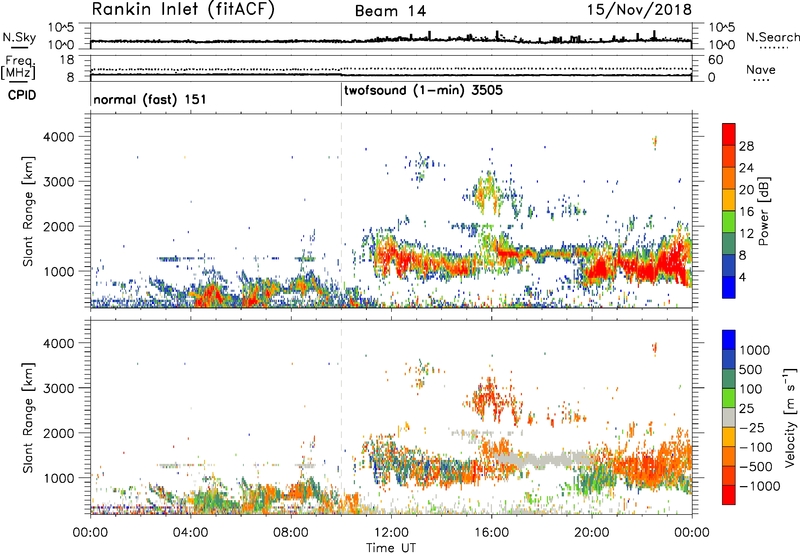
Task: Click the "25" tick on Velocity color bar
Action: coord(747,408)
